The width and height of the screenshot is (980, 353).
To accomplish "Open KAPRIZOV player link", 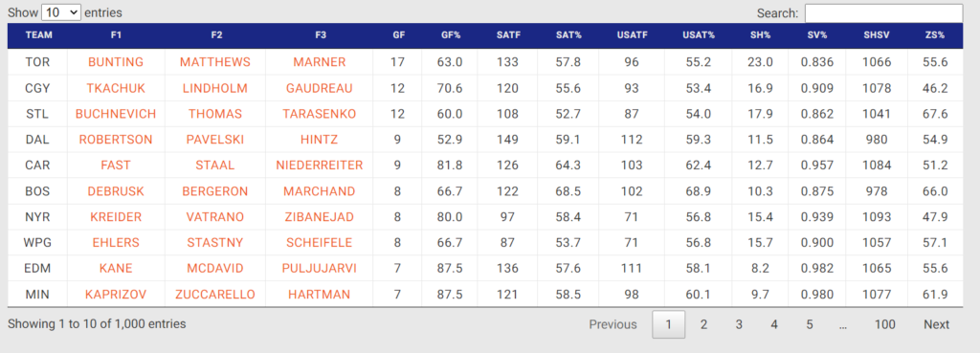I will click(116, 294).
